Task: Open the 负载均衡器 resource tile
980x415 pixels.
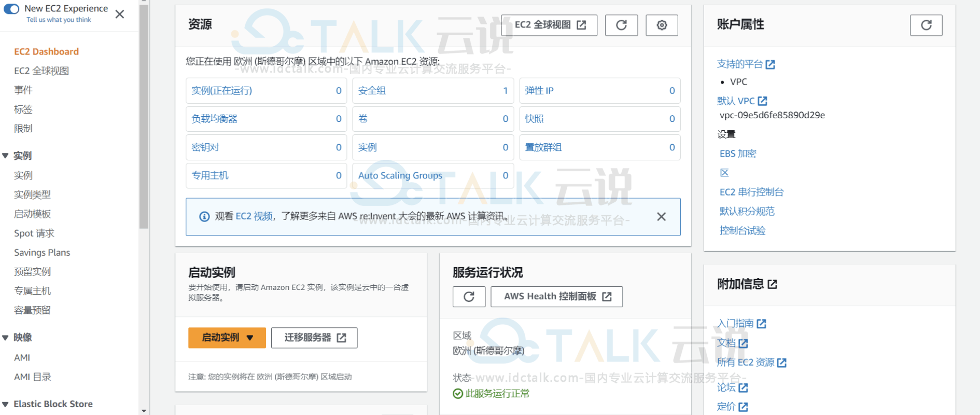Action: pos(266,119)
